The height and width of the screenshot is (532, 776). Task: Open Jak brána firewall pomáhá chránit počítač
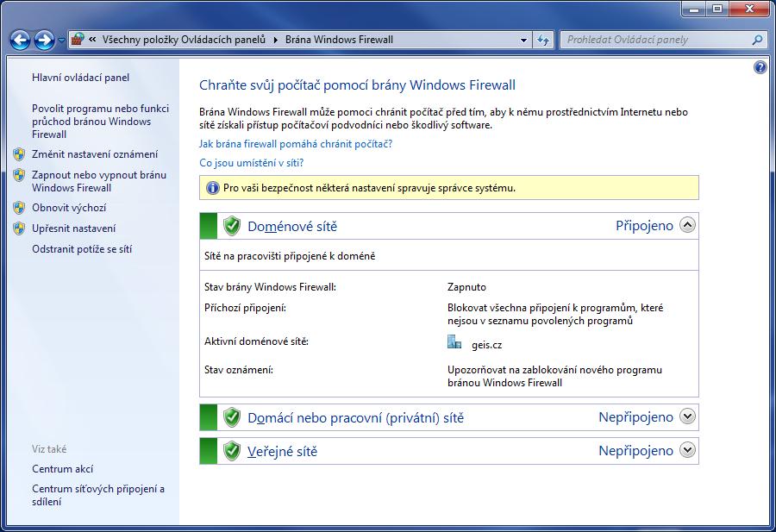click(x=296, y=144)
